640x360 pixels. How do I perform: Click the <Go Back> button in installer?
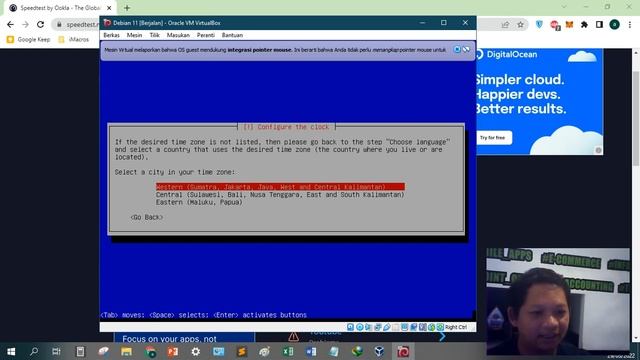coord(147,217)
